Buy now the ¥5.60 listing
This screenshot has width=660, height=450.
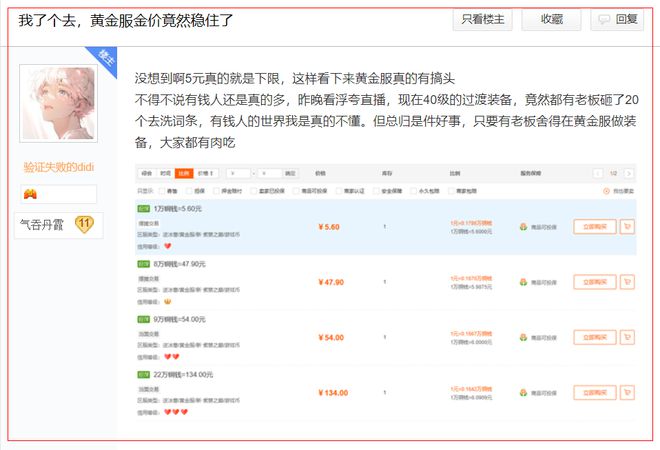tap(595, 227)
